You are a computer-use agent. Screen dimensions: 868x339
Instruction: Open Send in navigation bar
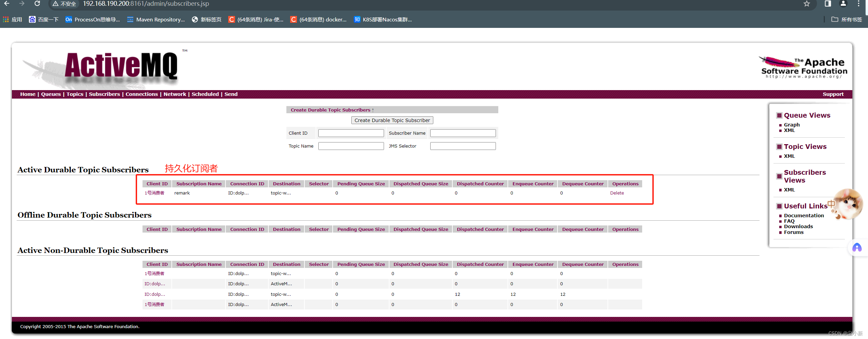pos(231,94)
